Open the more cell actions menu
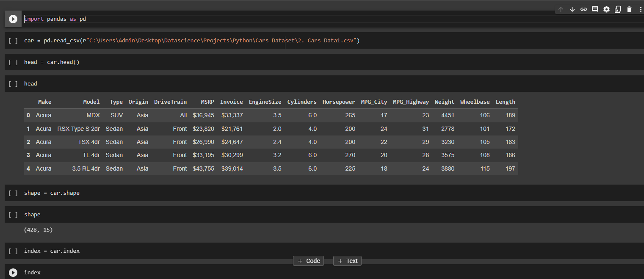 pyautogui.click(x=641, y=9)
